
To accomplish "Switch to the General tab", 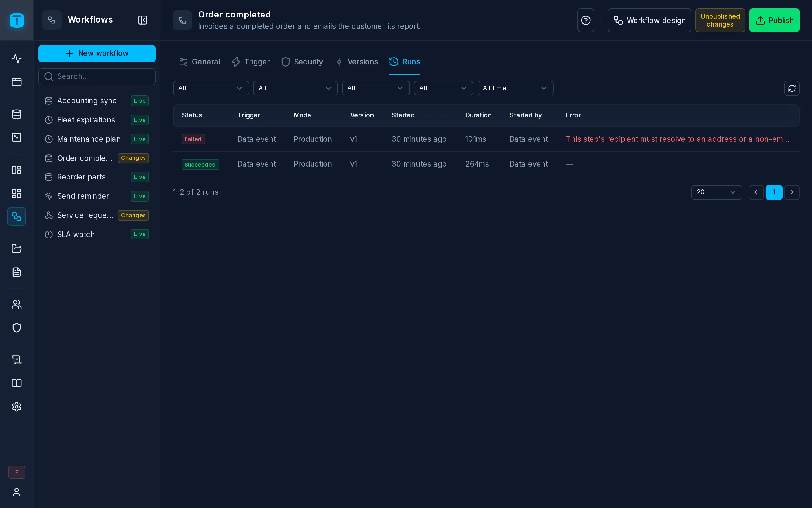I will tap(200, 62).
